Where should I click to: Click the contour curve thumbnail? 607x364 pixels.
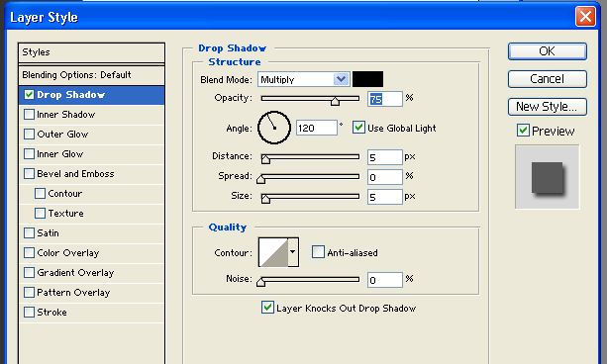(273, 252)
